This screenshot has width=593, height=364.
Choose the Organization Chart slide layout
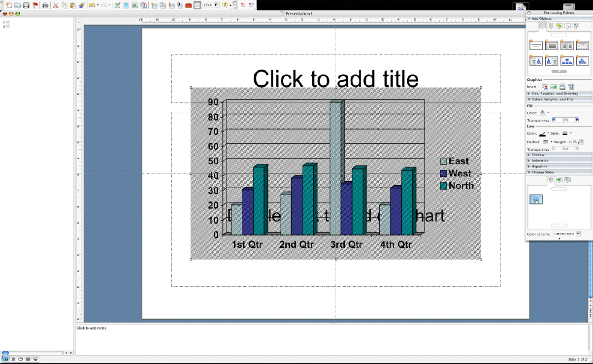(x=567, y=61)
